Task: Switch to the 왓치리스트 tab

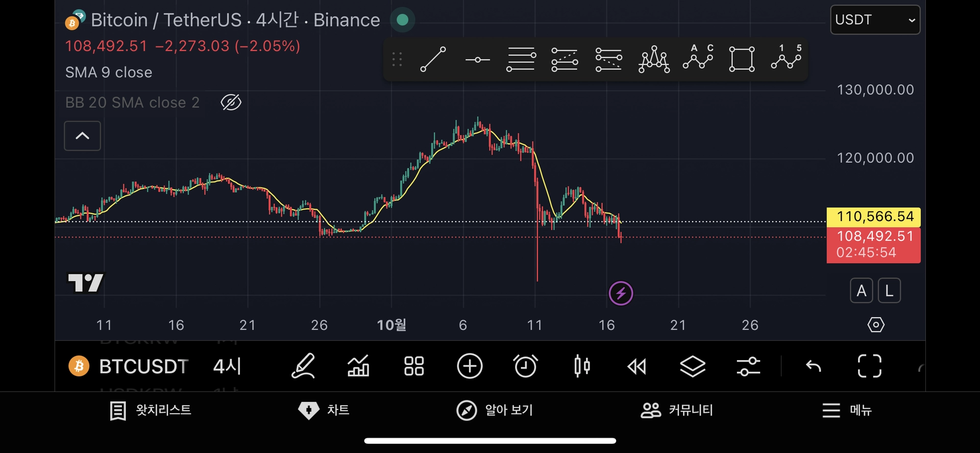Action: [x=151, y=410]
